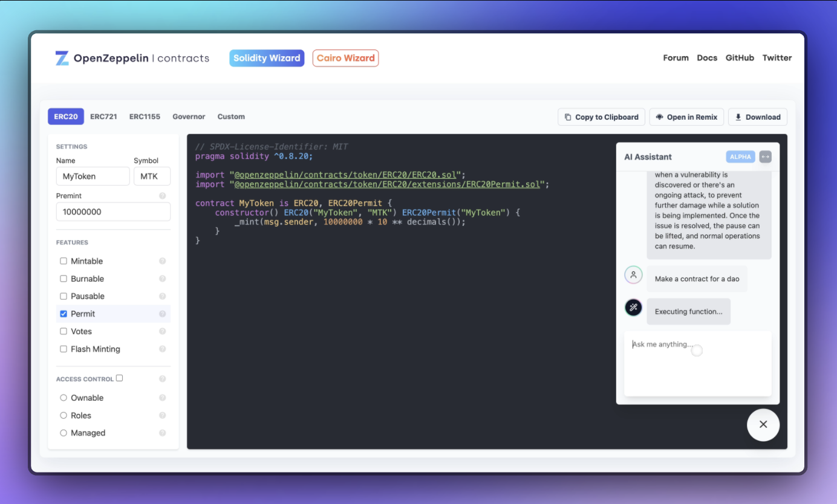The height and width of the screenshot is (504, 837).
Task: Click the Remix icon in Open in Remix
Action: click(659, 117)
